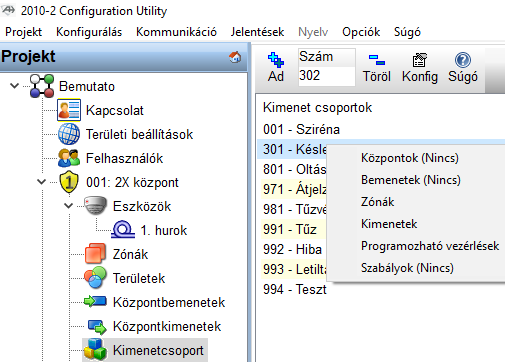Click the 1. hurok loop icon

[x=123, y=230]
